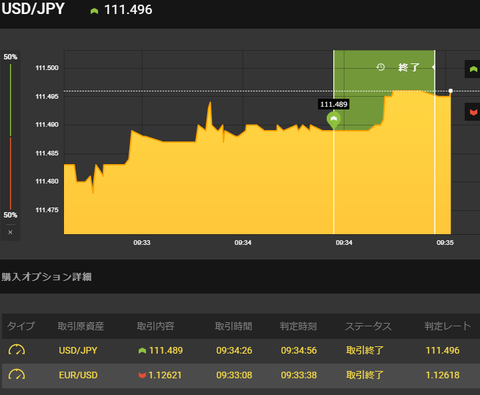This screenshot has height=395, width=480.
Task: Click the 判定レート column header
Action: pos(448,326)
